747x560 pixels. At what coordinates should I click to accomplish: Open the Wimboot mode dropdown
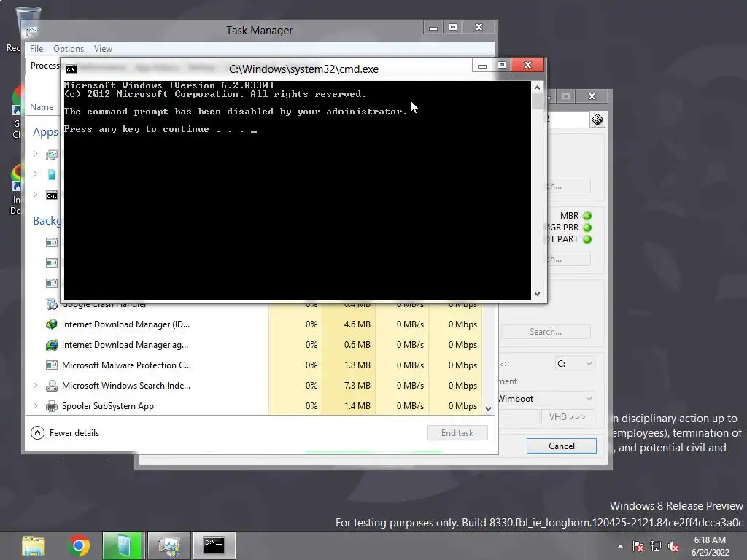(546, 399)
